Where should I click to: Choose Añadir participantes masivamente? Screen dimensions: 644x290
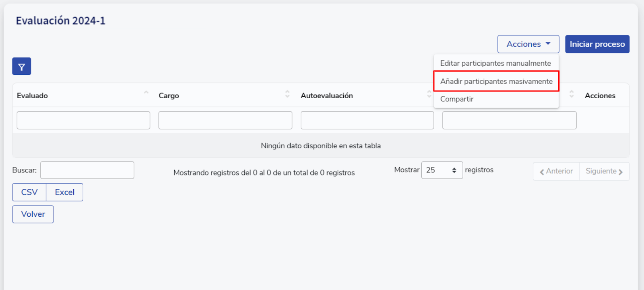click(496, 81)
